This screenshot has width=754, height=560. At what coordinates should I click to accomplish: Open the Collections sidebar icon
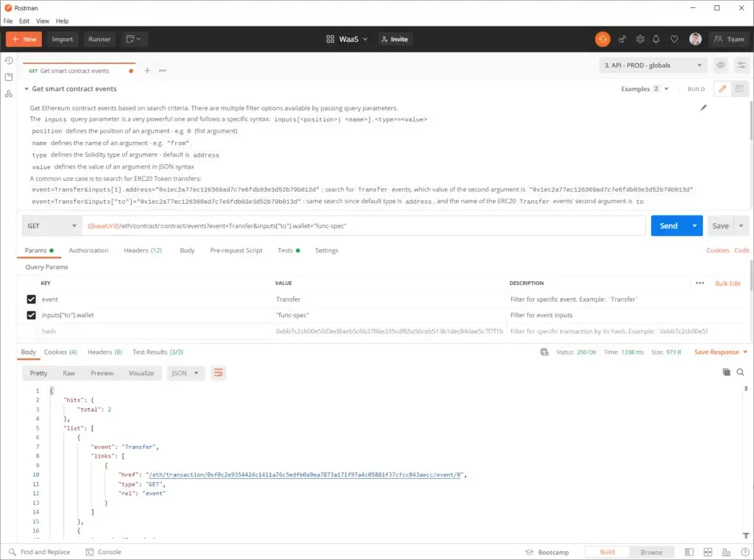(9, 77)
